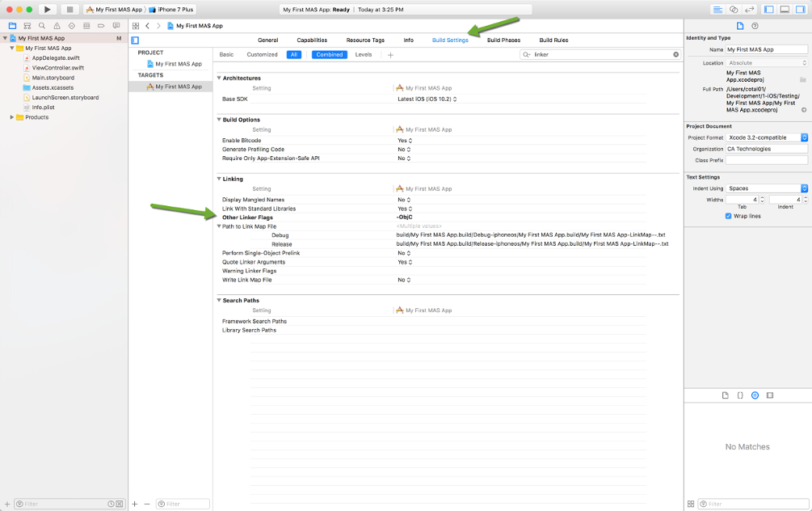Open the Indent Using dropdown

tap(767, 188)
